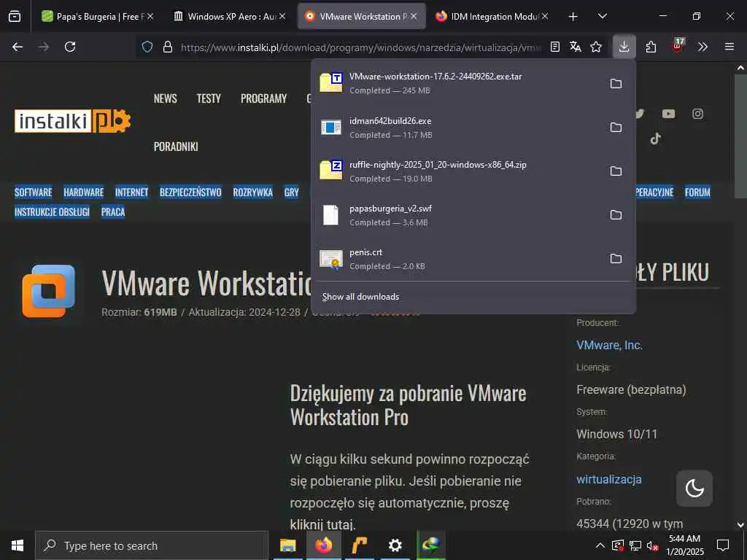The height and width of the screenshot is (560, 747).
Task: Go back with the back arrow
Action: pos(18,47)
